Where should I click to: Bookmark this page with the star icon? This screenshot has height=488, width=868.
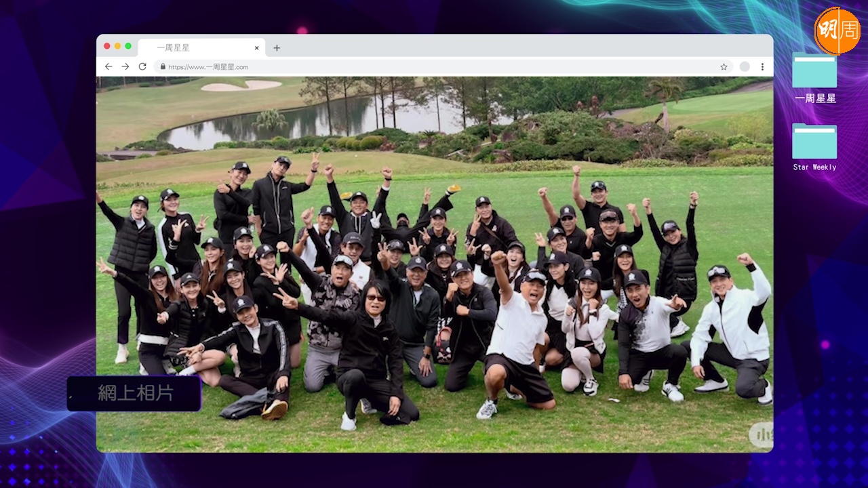pyautogui.click(x=724, y=66)
